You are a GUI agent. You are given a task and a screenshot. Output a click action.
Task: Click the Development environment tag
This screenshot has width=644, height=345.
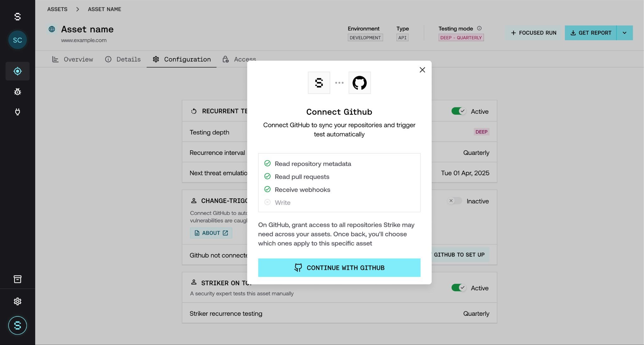coord(365,38)
